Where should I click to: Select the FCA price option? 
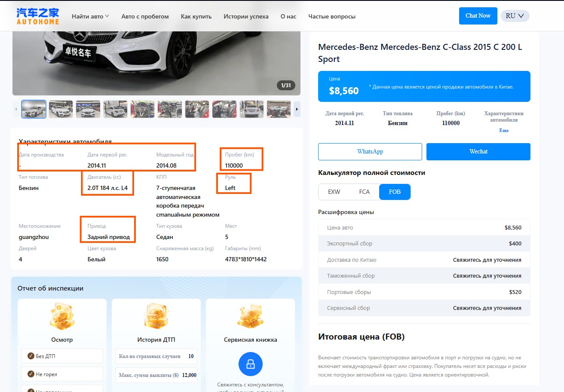pyautogui.click(x=364, y=192)
